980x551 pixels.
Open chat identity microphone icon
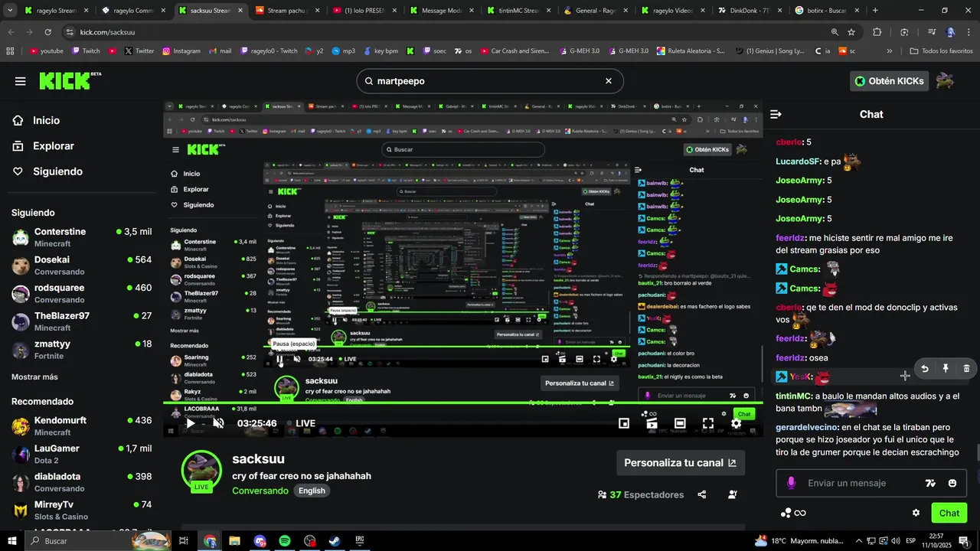[791, 483]
